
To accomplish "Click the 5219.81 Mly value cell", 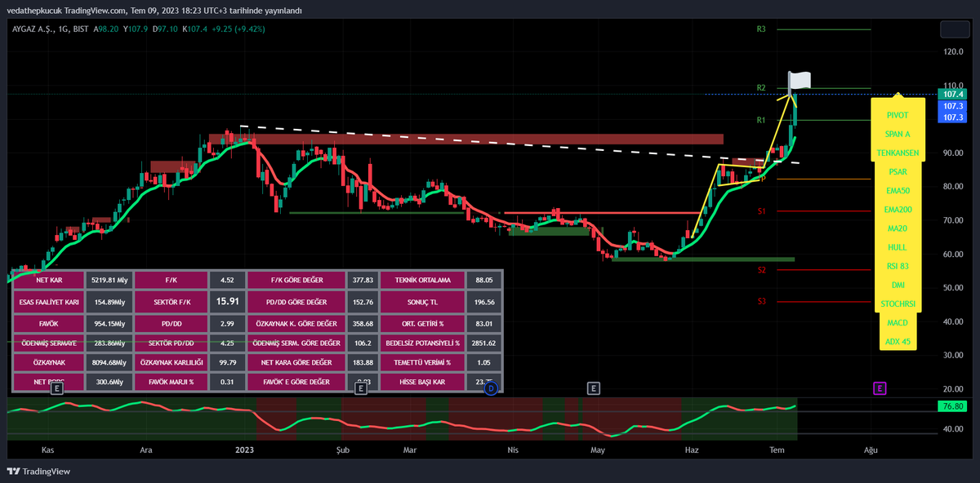I will [x=109, y=281].
